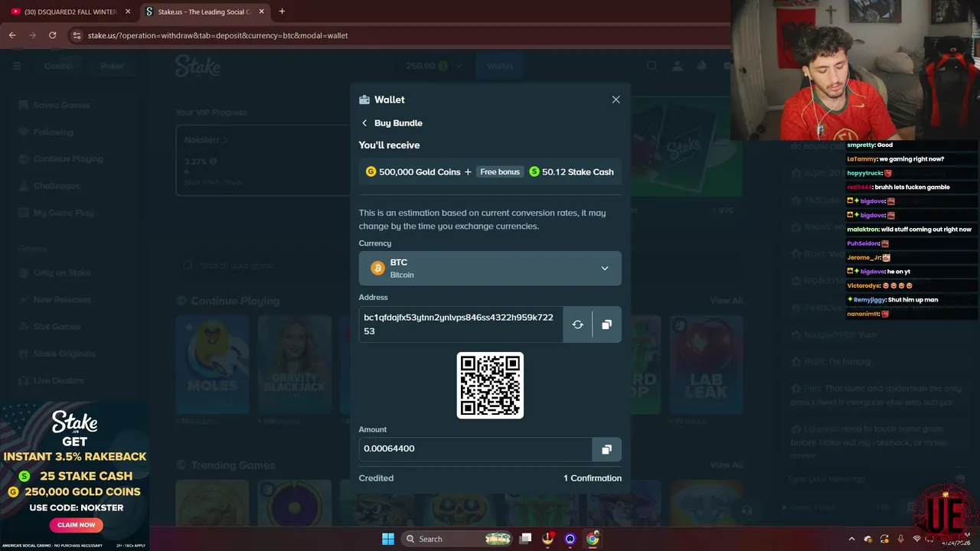This screenshot has width=980, height=551.
Task: Open the Gravity Blackjack game thumbnail
Action: pyautogui.click(x=295, y=365)
